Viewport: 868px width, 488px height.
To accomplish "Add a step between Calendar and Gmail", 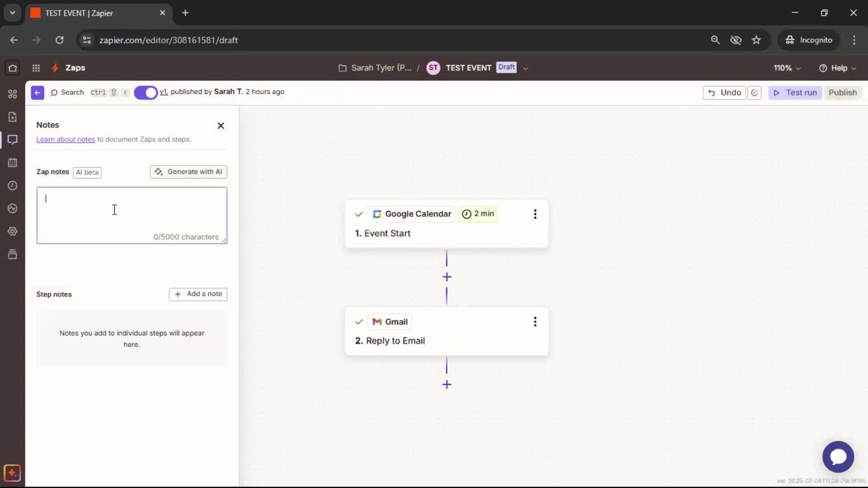I will click(x=447, y=277).
